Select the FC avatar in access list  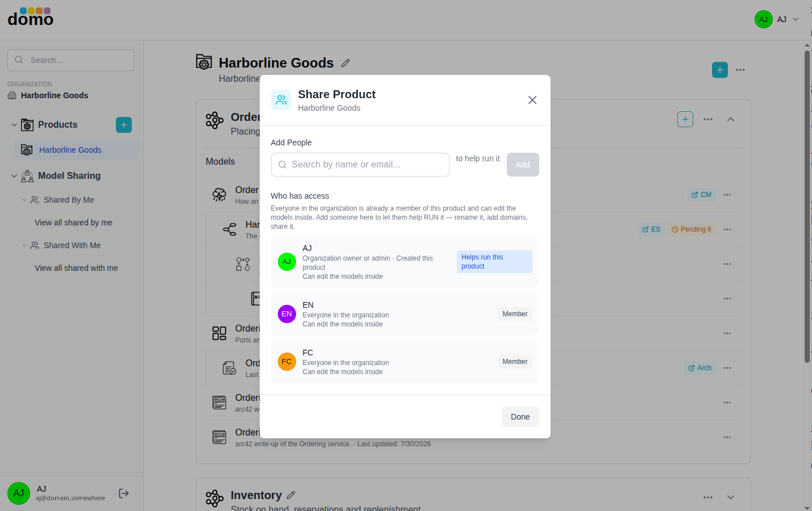coord(287,362)
